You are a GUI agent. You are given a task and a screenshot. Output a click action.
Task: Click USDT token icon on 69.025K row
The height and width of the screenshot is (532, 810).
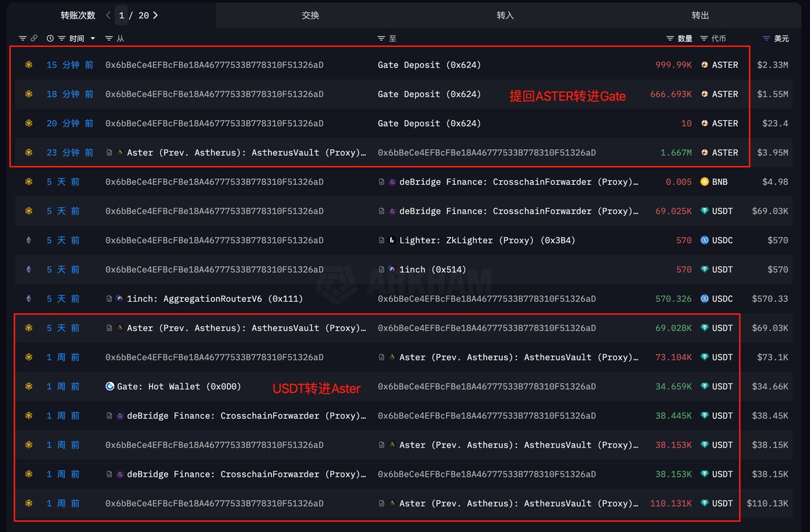click(x=705, y=211)
